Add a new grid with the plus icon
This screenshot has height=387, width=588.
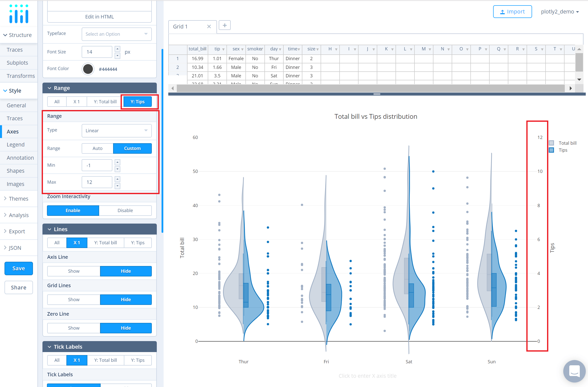pyautogui.click(x=224, y=25)
